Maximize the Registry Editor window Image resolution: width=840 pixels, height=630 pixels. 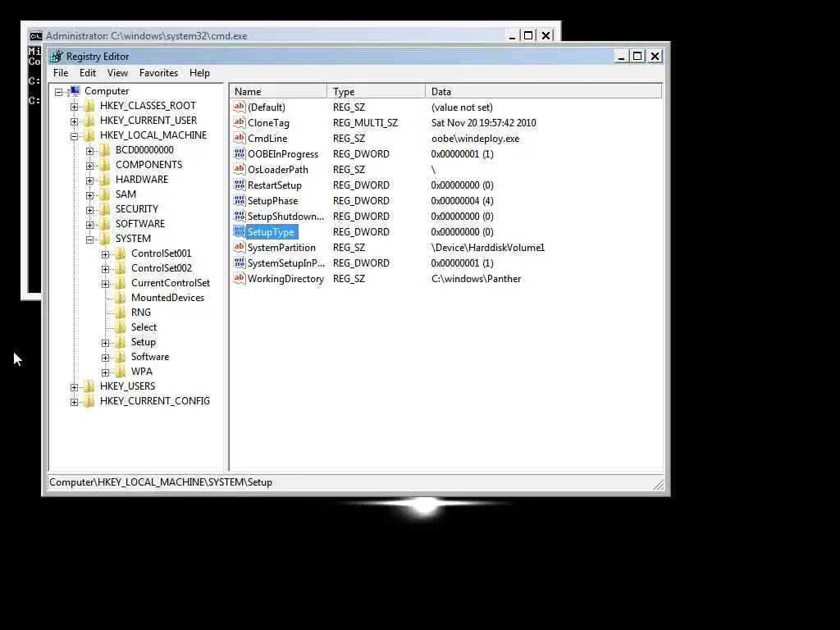[637, 57]
